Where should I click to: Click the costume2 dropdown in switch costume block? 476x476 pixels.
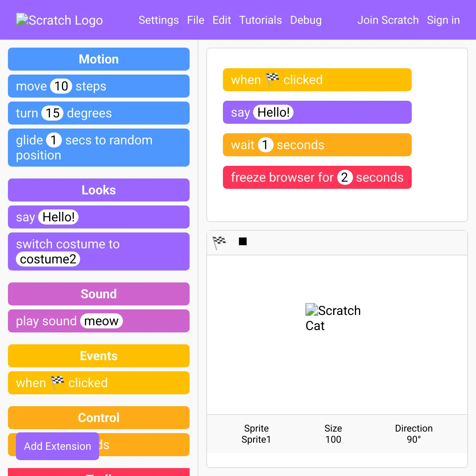tap(48, 259)
